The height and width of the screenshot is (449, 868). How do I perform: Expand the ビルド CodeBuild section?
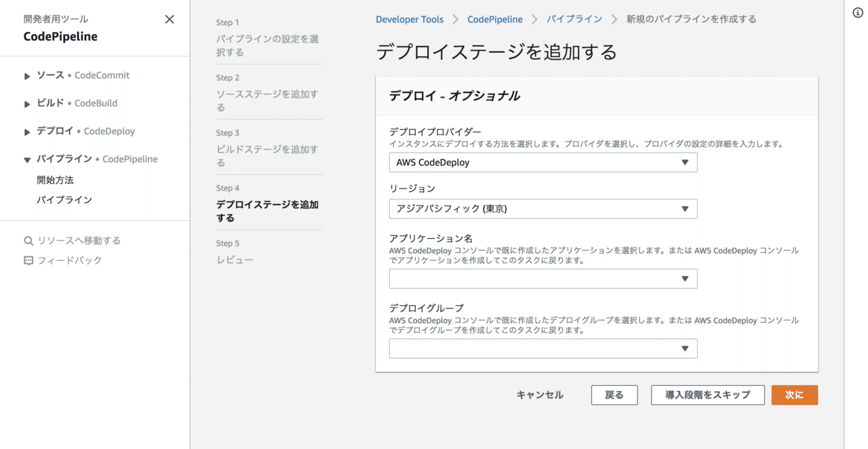coord(27,104)
